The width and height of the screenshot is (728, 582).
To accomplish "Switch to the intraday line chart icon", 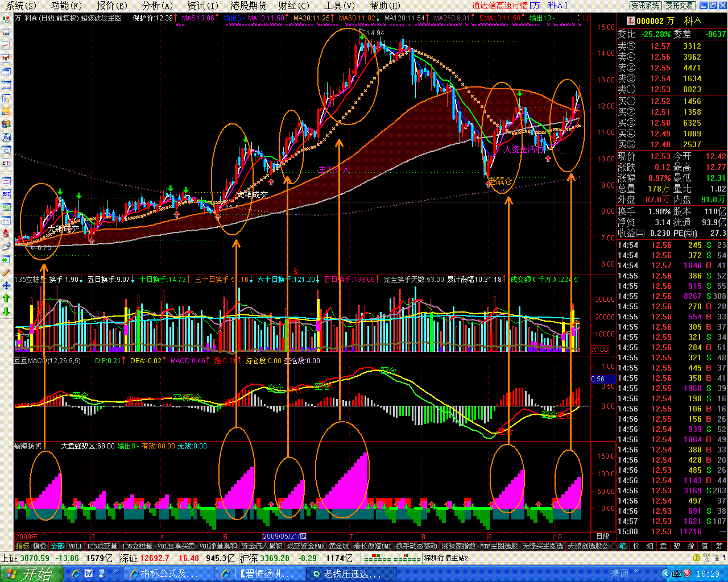I will [x=6, y=45].
